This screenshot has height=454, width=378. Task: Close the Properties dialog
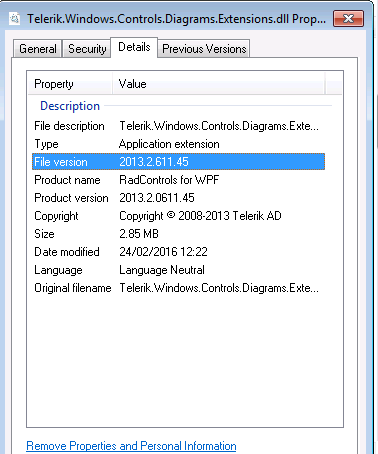(348, 18)
